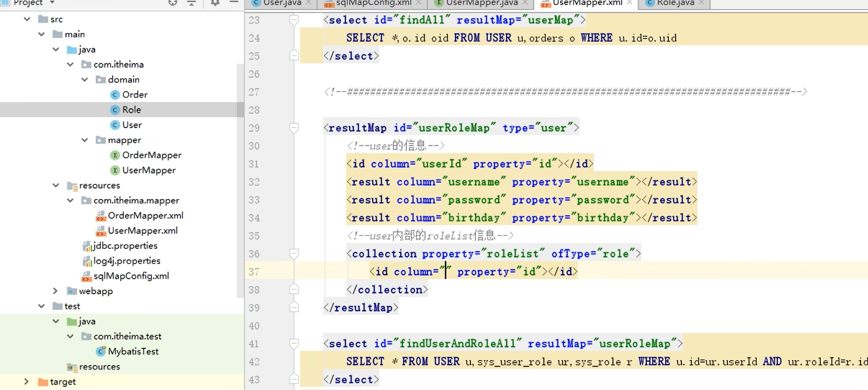The image size is (868, 390).
Task: Close the User.java editor tab
Action: (309, 3)
